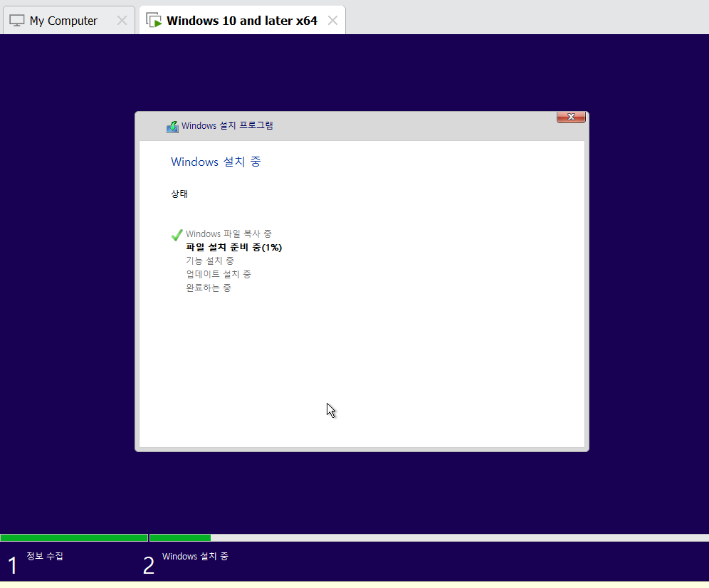Click the completed step 1 progress bar

coord(74,537)
